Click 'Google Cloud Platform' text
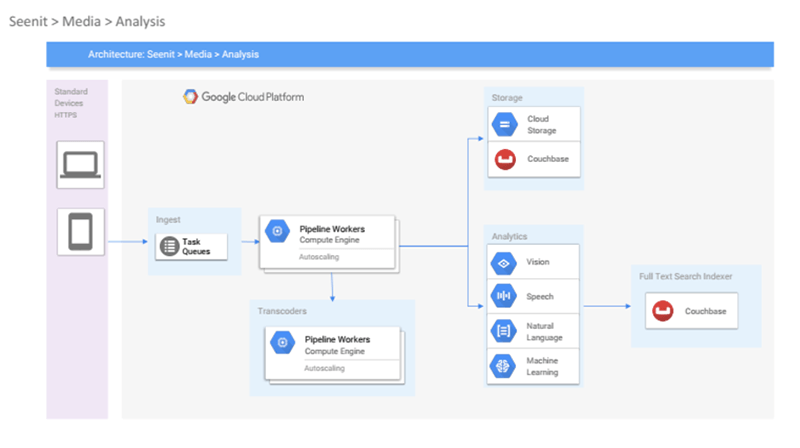 point(253,97)
